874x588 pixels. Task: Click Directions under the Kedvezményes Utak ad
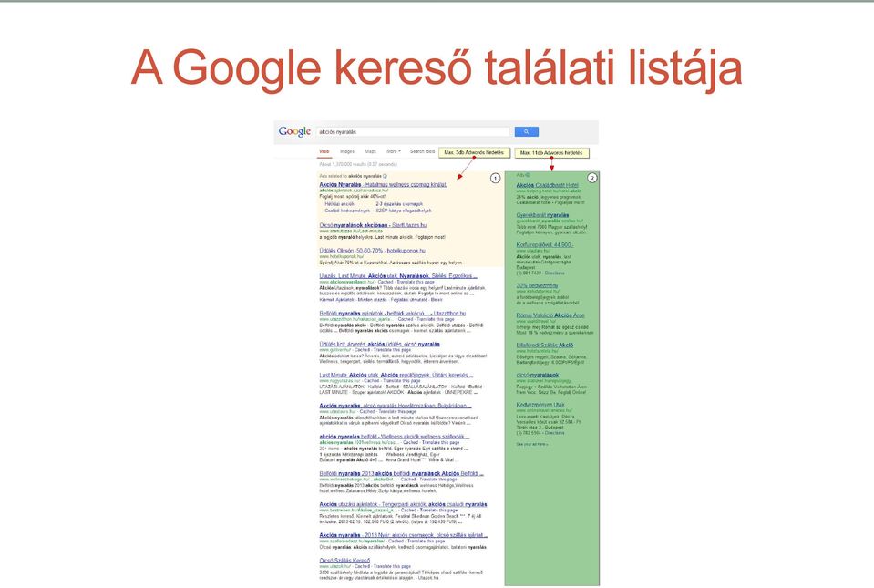pyautogui.click(x=555, y=432)
